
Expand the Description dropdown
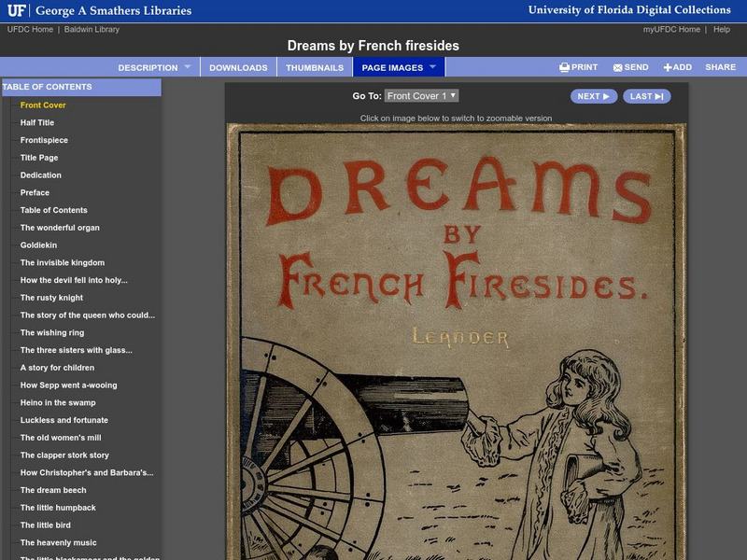tap(149, 67)
